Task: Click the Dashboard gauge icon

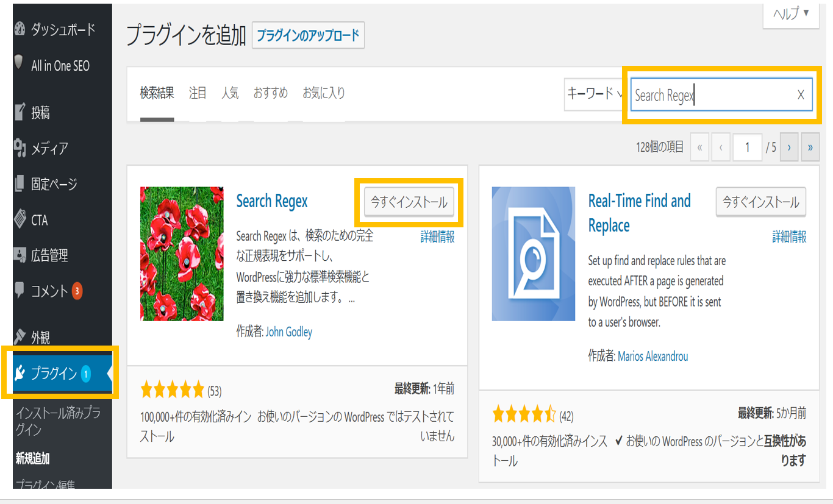Action: coord(20,29)
